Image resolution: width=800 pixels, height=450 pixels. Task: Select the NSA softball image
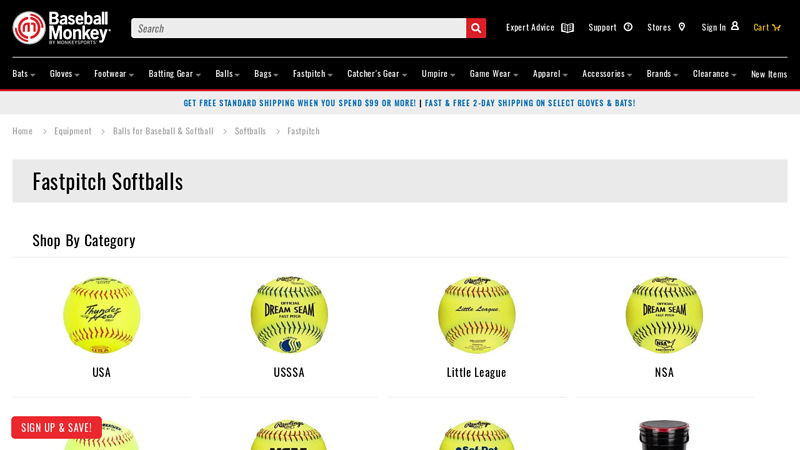click(664, 315)
